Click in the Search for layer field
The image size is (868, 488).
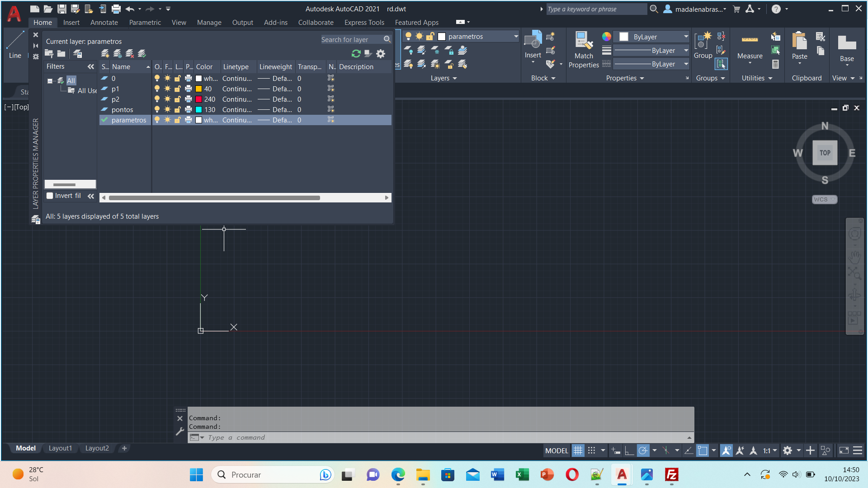click(x=351, y=39)
